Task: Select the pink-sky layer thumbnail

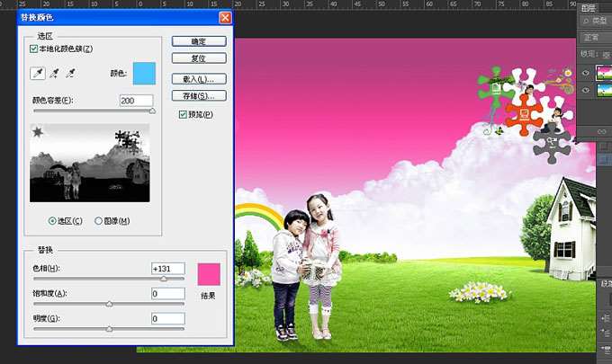Action: [x=604, y=73]
